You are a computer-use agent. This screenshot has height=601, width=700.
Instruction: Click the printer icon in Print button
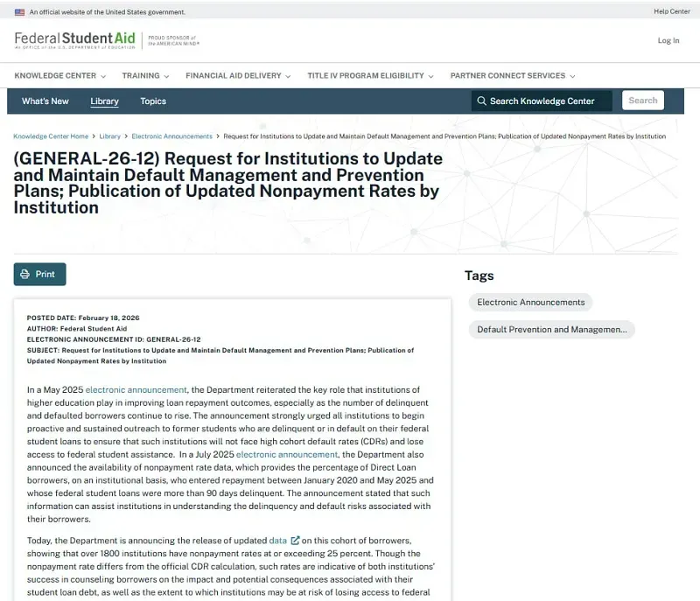(x=24, y=275)
